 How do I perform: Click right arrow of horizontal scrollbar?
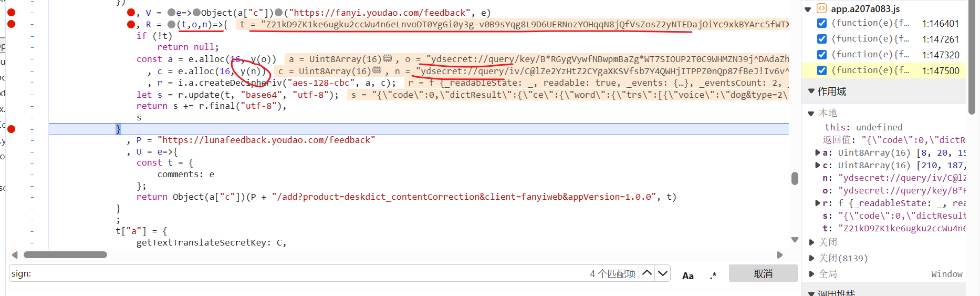click(780, 255)
